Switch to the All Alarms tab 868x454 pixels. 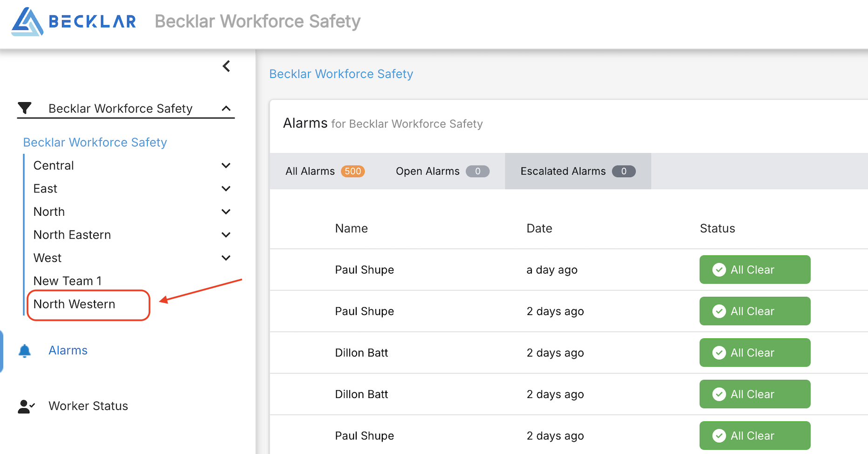325,171
